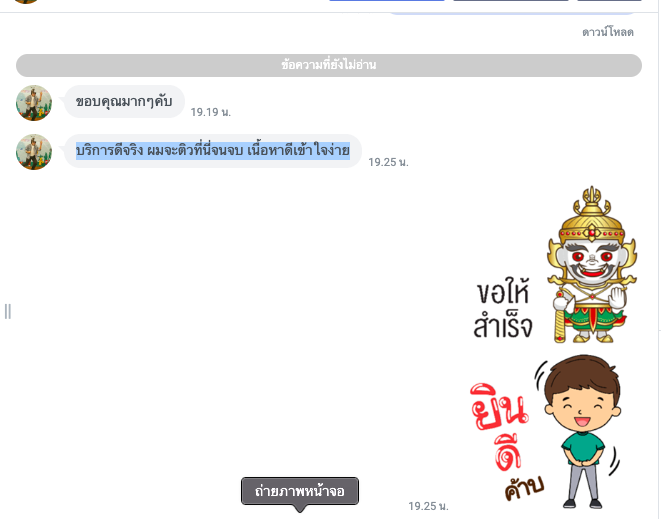Click the panel resize handle at left edge

point(8,312)
